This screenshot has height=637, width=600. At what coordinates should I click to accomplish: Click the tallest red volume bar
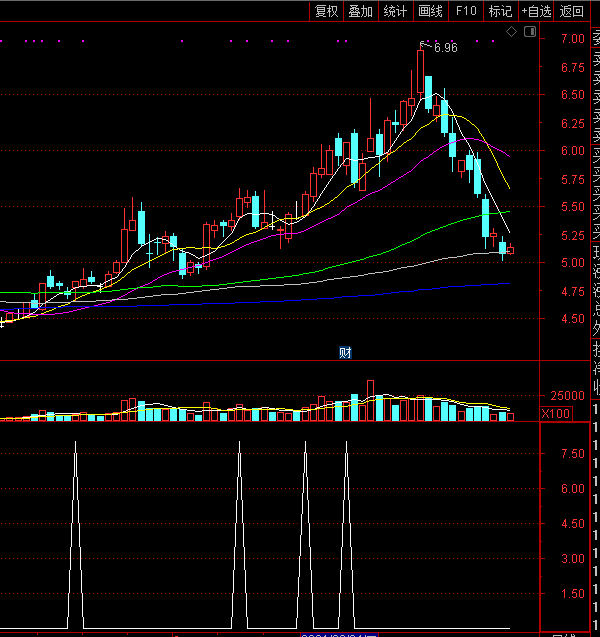(370, 401)
